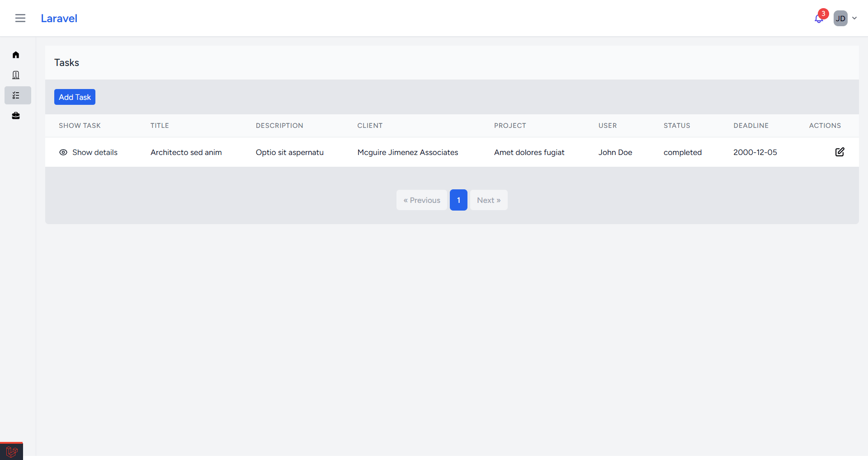Click deadline cell 2000-12-05

[x=755, y=153]
